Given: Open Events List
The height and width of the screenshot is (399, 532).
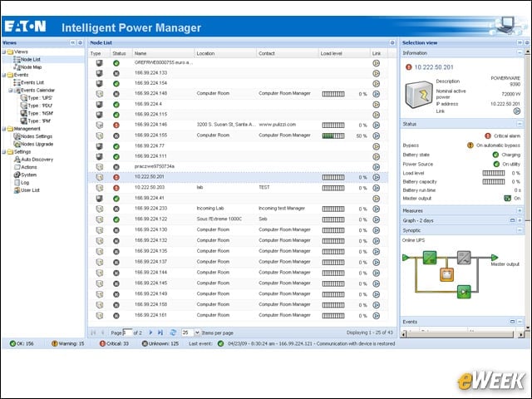Looking at the screenshot, I should pyautogui.click(x=32, y=82).
